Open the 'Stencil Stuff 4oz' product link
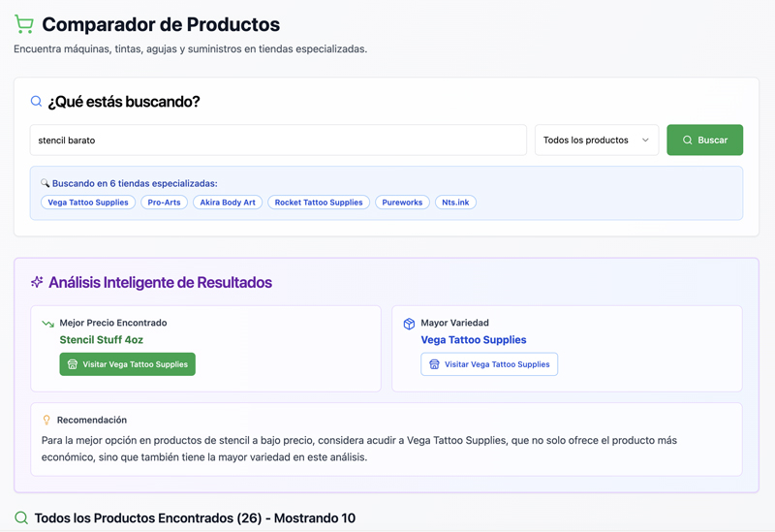Viewport: 775px width, 532px height. 102,340
